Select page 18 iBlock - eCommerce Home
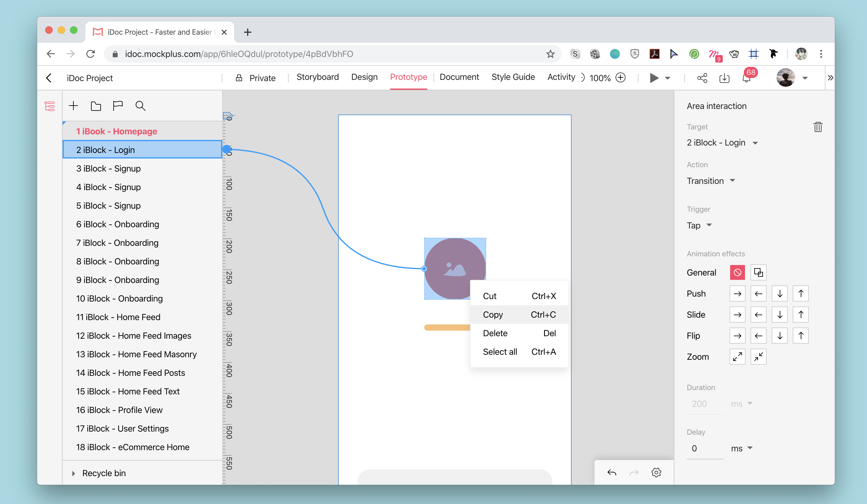867x504 pixels. [x=142, y=447]
